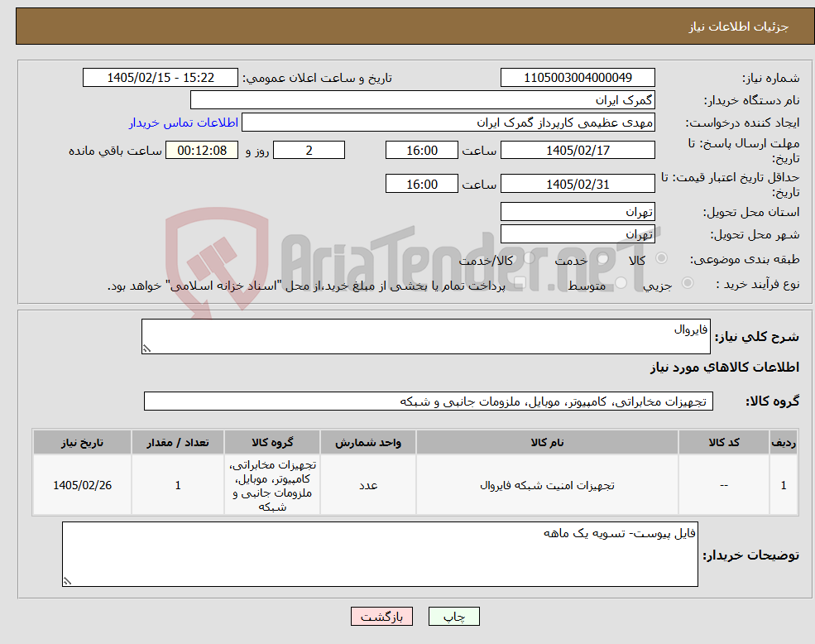Click the price validity time field 16:00
The height and width of the screenshot is (644, 815).
[421, 184]
